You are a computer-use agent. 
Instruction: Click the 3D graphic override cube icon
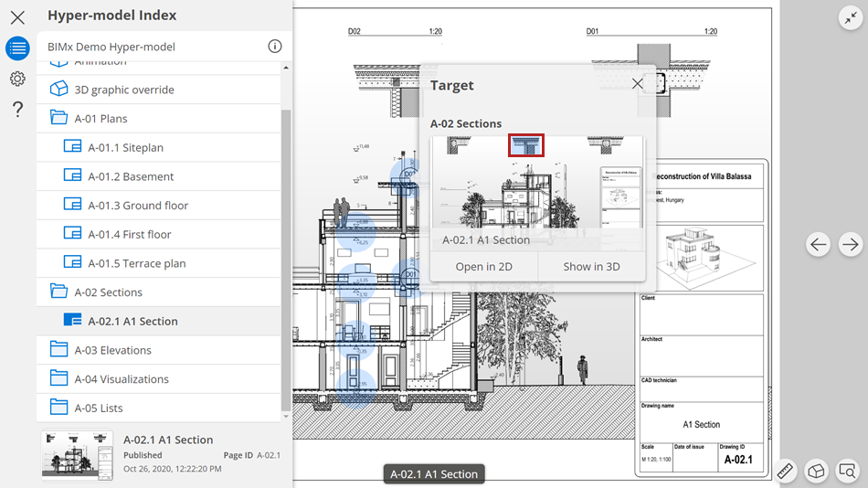(x=58, y=90)
